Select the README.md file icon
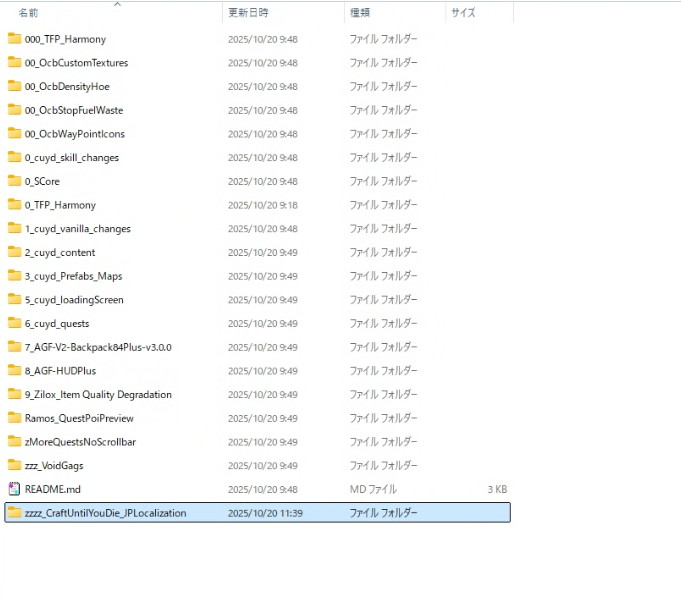The width and height of the screenshot is (681, 601). coord(14,489)
